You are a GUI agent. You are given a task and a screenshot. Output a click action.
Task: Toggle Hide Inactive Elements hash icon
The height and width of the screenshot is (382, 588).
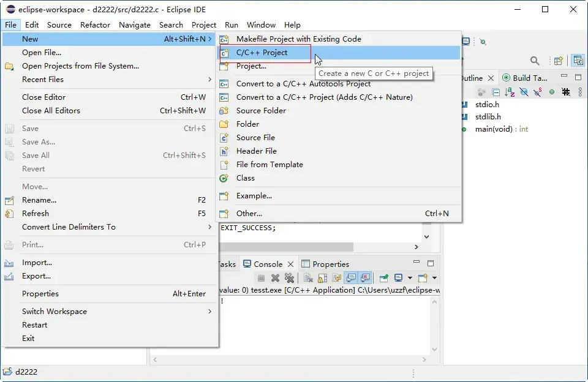(x=566, y=92)
